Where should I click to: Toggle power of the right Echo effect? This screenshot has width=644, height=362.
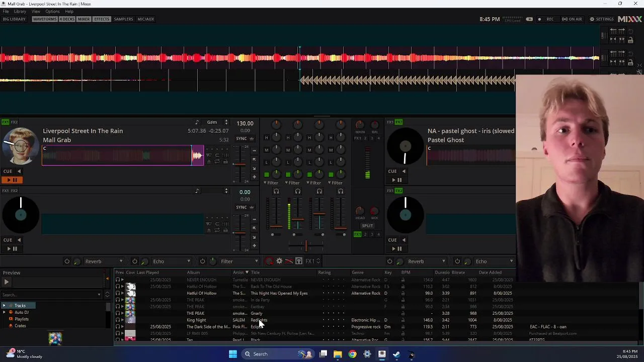point(457,261)
